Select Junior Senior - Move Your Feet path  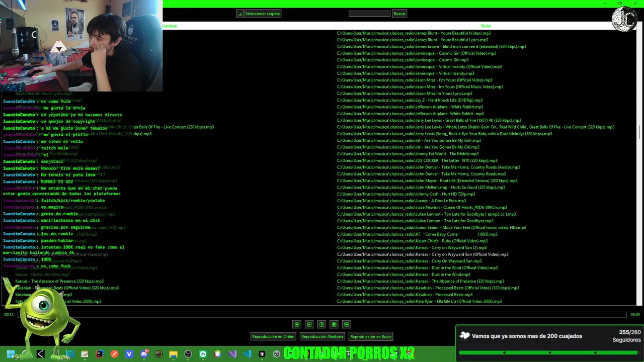431,227
